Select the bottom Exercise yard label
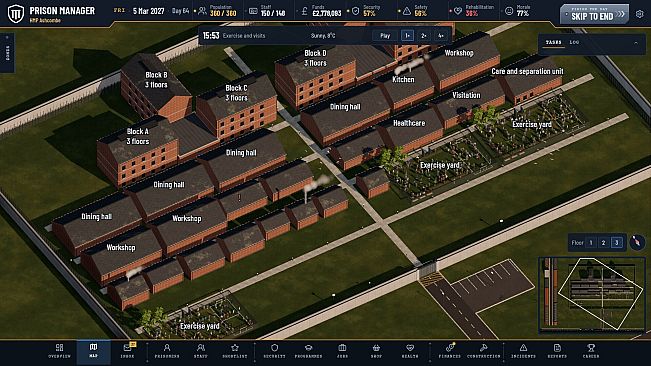Image resolution: width=651 pixels, height=366 pixels. coord(200,326)
